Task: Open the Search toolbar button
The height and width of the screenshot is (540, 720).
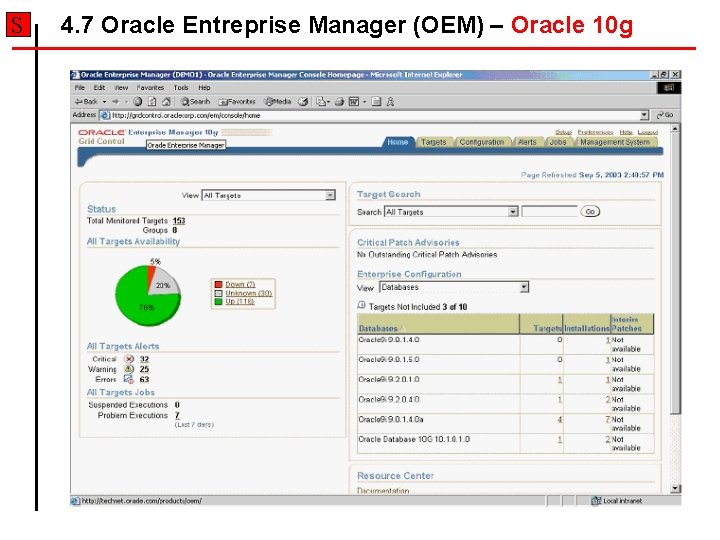Action: [195, 101]
